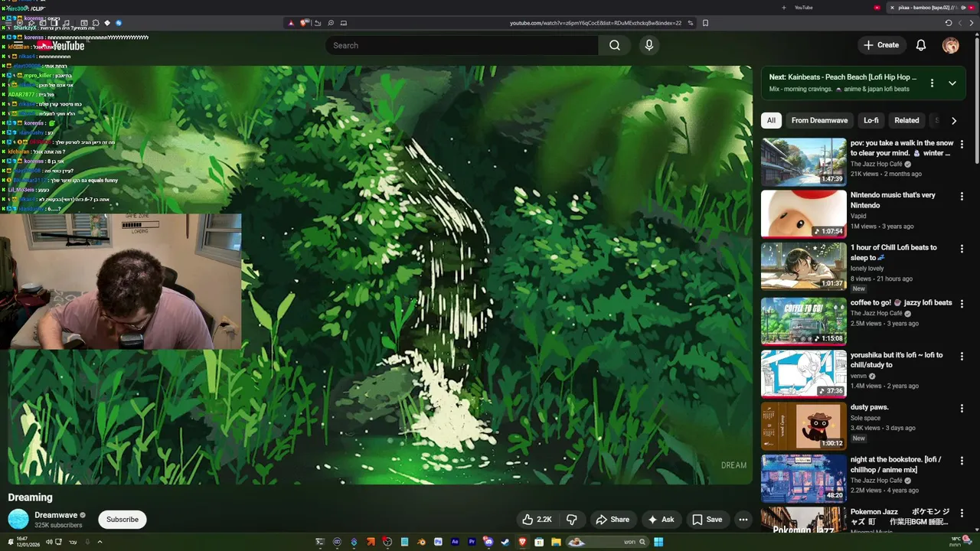The width and height of the screenshot is (980, 551).
Task: Open new browser tab with plus icon
Action: coord(783,8)
